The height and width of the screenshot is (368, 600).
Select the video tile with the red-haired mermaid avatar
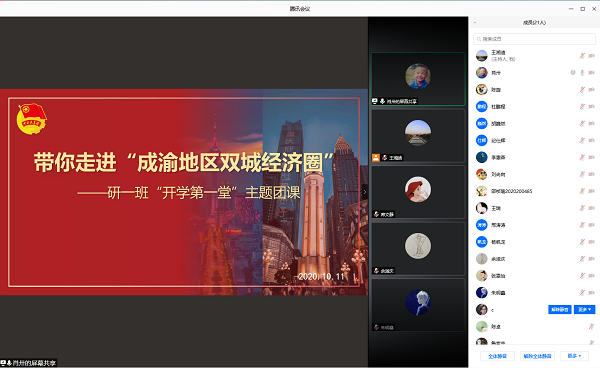tap(418, 192)
